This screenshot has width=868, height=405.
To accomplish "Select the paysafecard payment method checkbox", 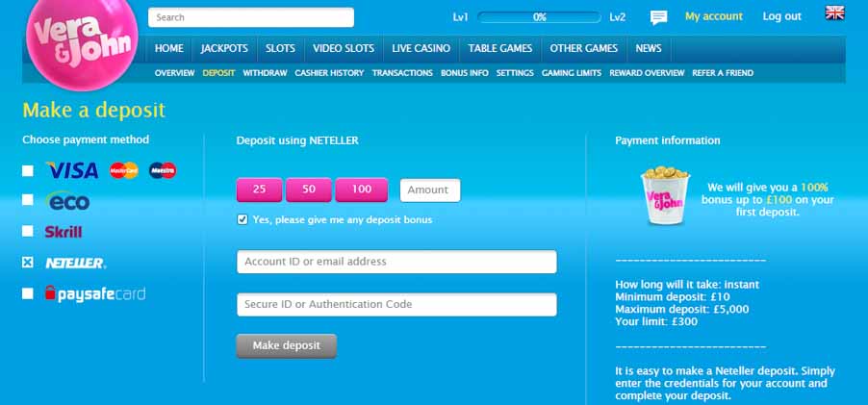I will click(x=28, y=293).
